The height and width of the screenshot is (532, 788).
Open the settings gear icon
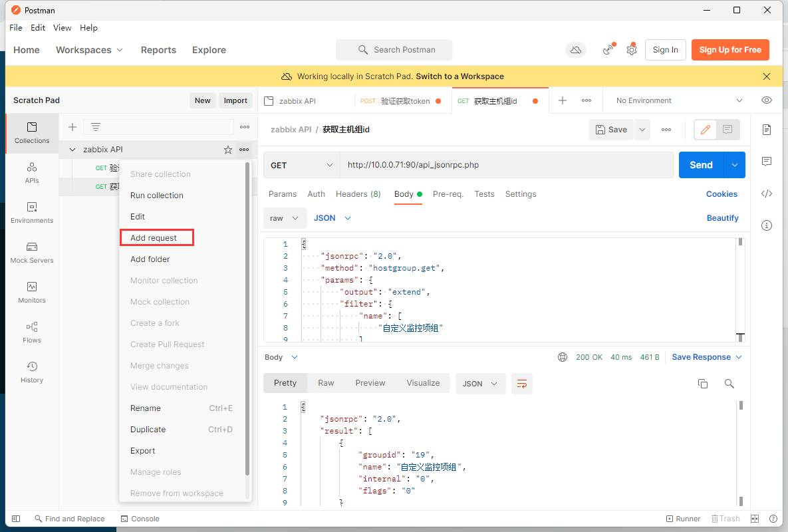[x=632, y=50]
